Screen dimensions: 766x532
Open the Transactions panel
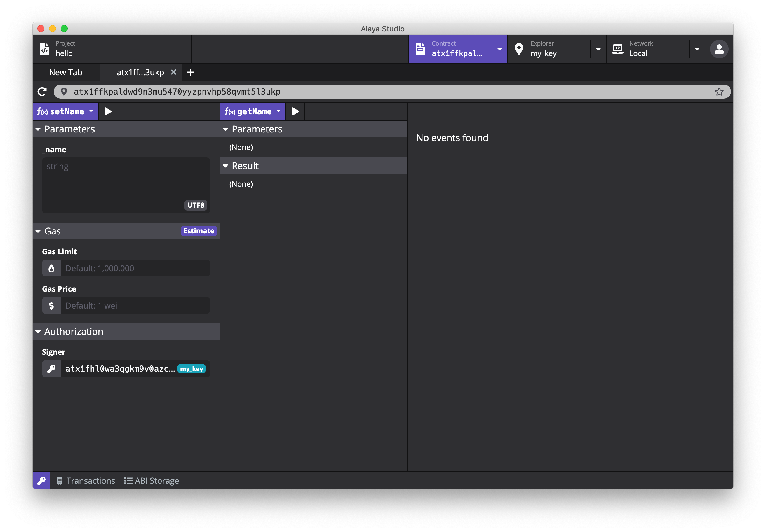(86, 480)
